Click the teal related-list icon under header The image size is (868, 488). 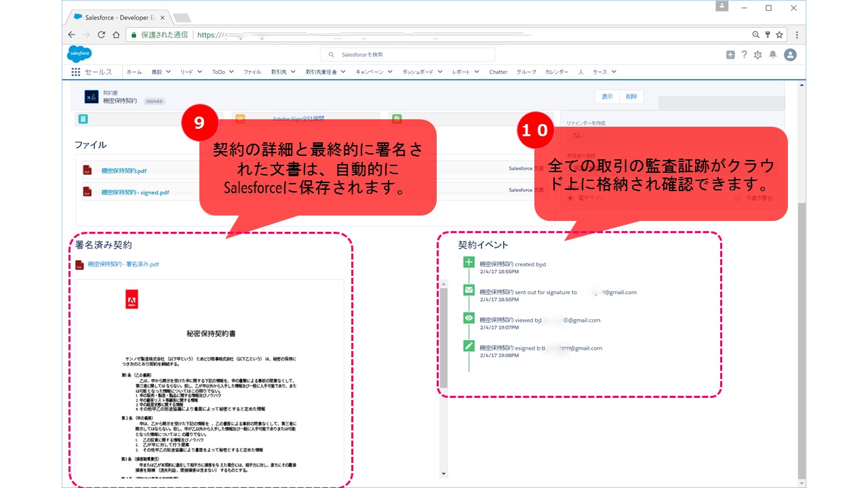coord(82,119)
